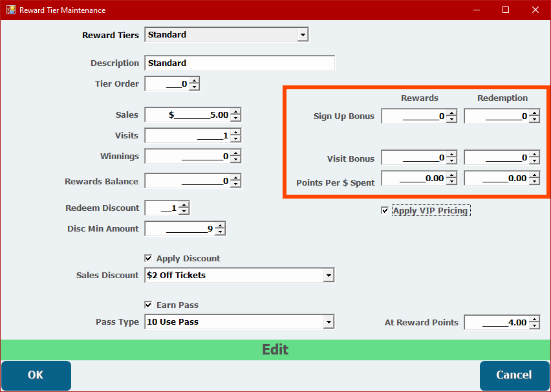551x392 pixels.
Task: Disable the Earn Pass checkbox
Action: (x=149, y=305)
